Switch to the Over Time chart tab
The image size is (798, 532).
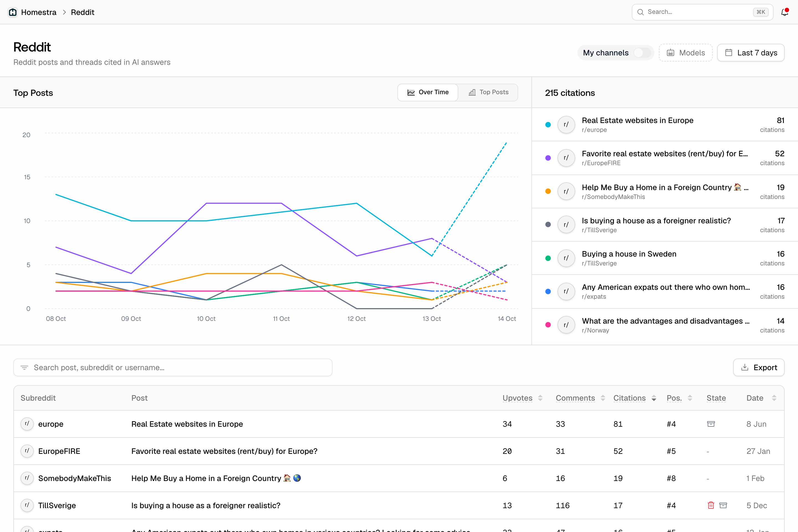(x=428, y=92)
